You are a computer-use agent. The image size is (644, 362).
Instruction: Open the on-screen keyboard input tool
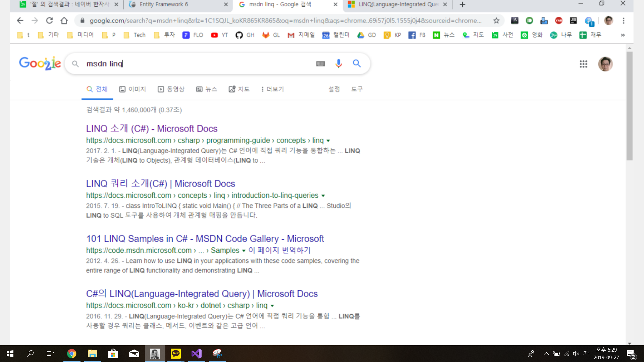click(x=320, y=64)
